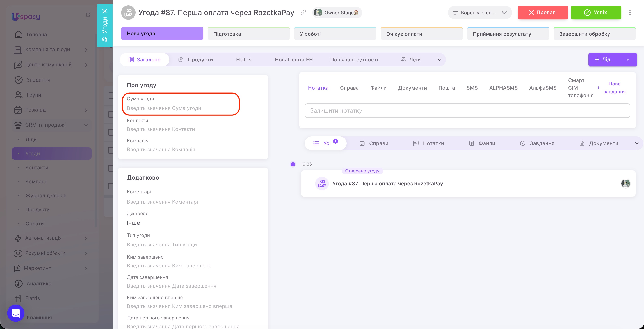The image size is (644, 329).
Task: Open the dropdown arrow next to Лід button
Action: (x=628, y=60)
